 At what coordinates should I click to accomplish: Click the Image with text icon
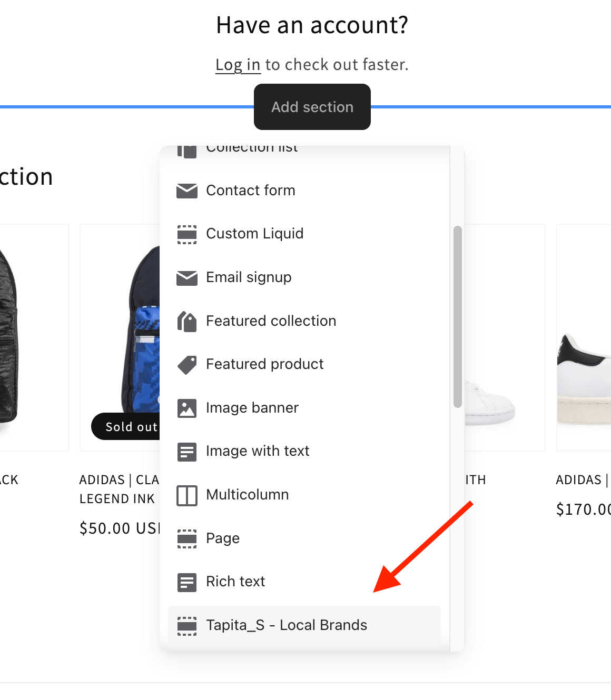click(186, 452)
